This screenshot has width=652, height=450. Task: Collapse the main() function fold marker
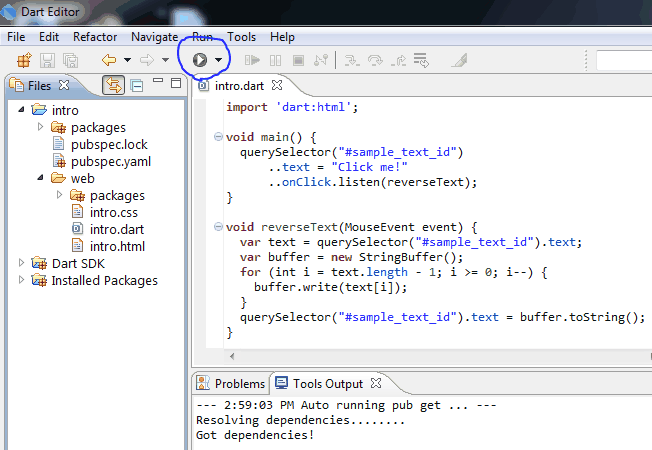coord(218,136)
